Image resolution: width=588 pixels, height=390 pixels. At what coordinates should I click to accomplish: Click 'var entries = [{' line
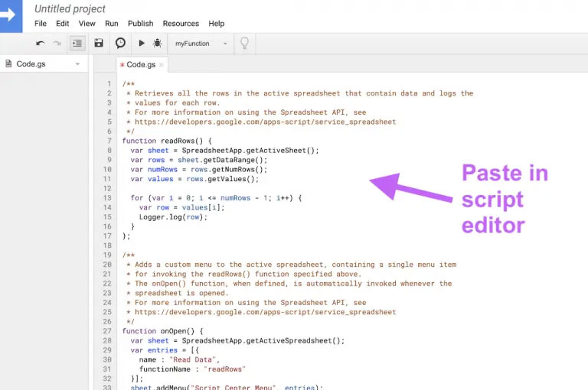[165, 350]
